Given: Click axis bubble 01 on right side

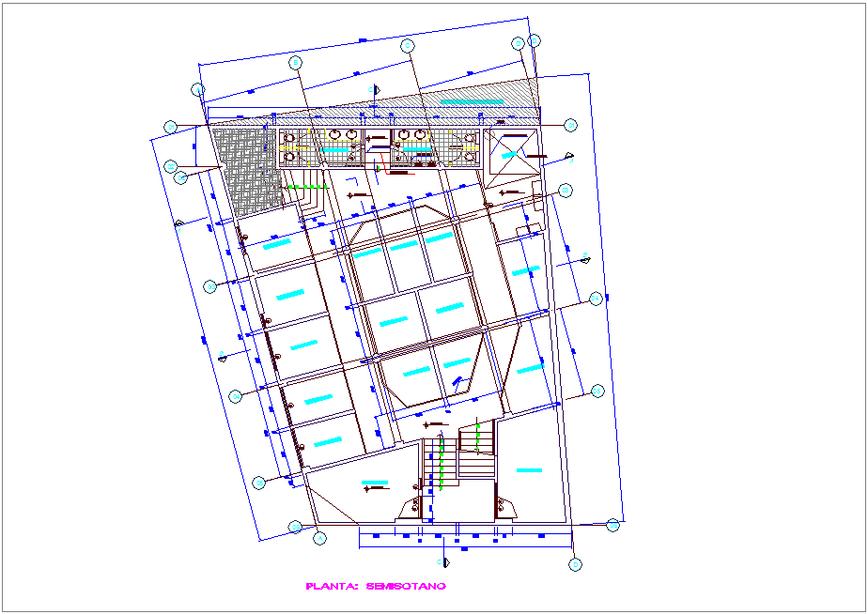Looking at the screenshot, I should pos(570,125).
